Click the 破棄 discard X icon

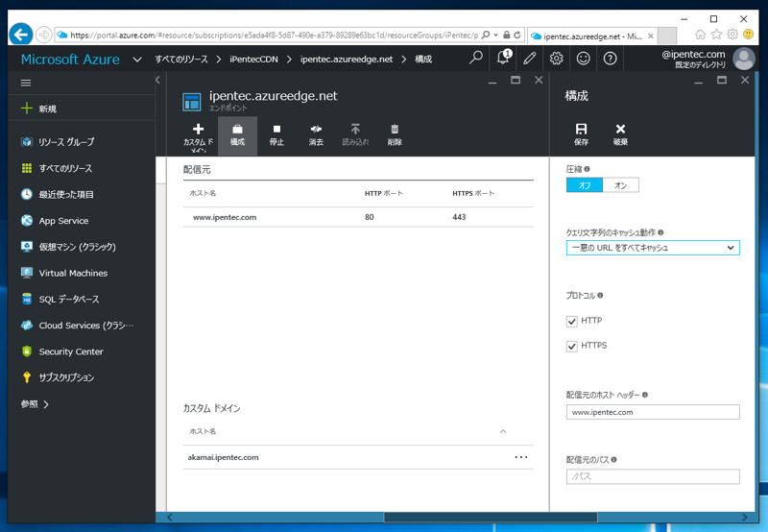point(620,130)
